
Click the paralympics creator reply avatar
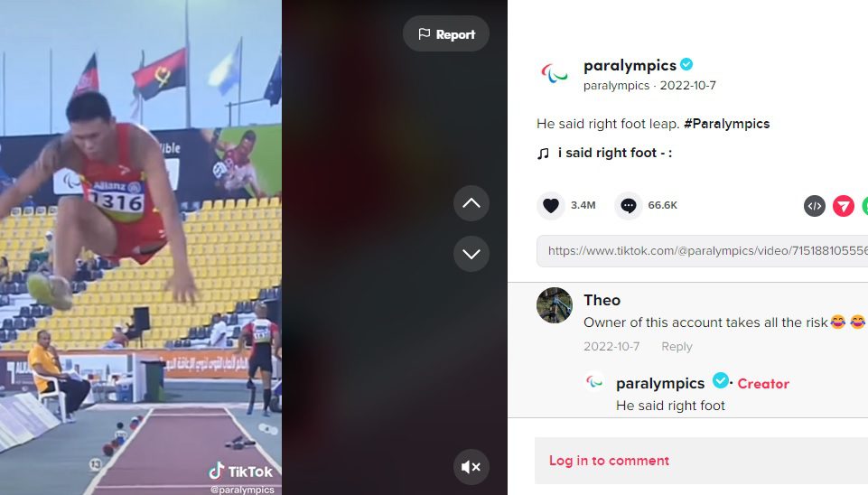pyautogui.click(x=594, y=382)
